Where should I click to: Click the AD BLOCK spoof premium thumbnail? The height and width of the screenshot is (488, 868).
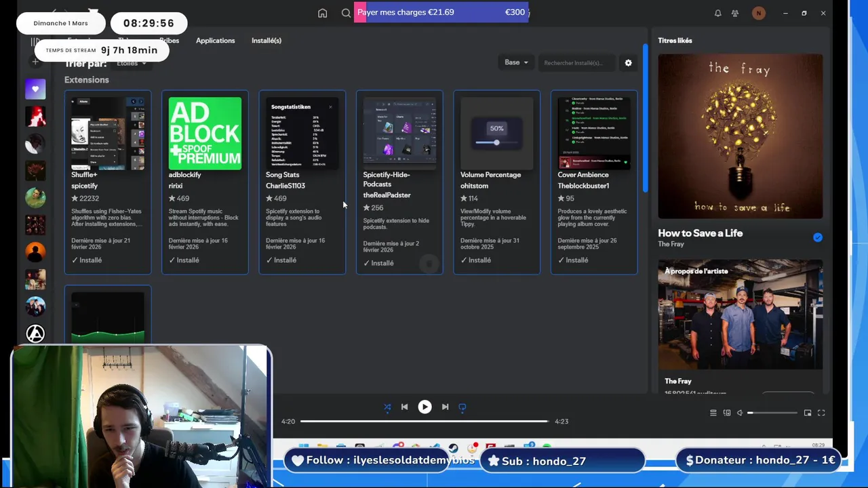(205, 134)
